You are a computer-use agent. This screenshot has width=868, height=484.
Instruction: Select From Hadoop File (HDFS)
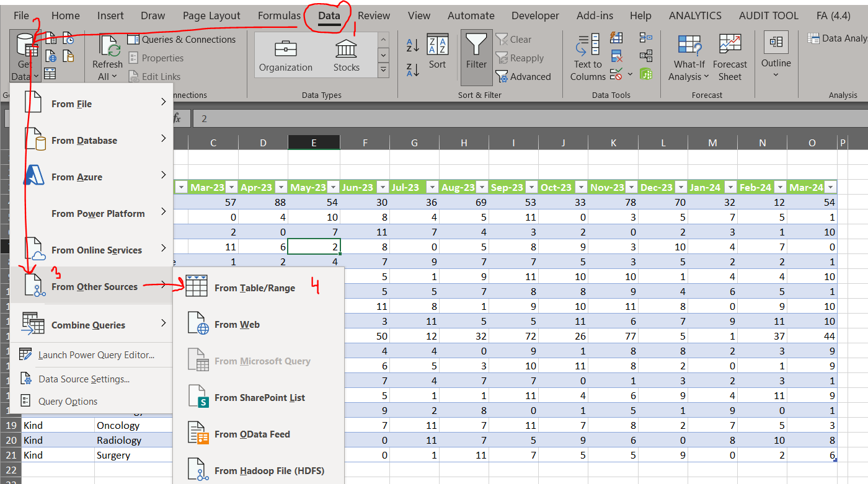259,470
